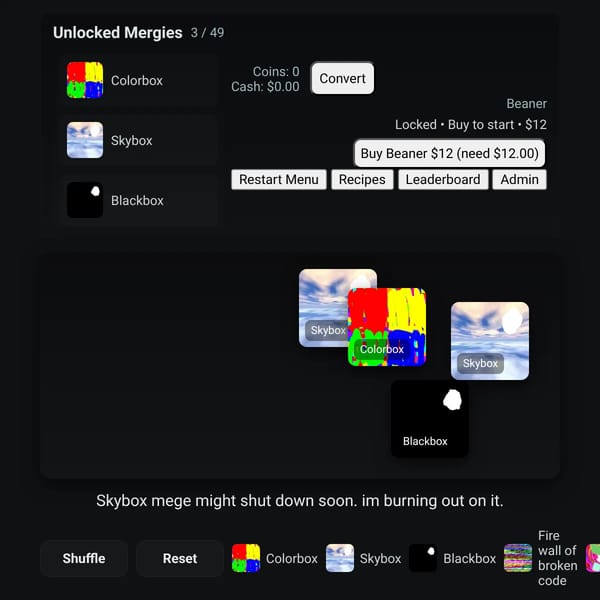The image size is (600, 600).
Task: Convert coins to cash
Action: (342, 78)
